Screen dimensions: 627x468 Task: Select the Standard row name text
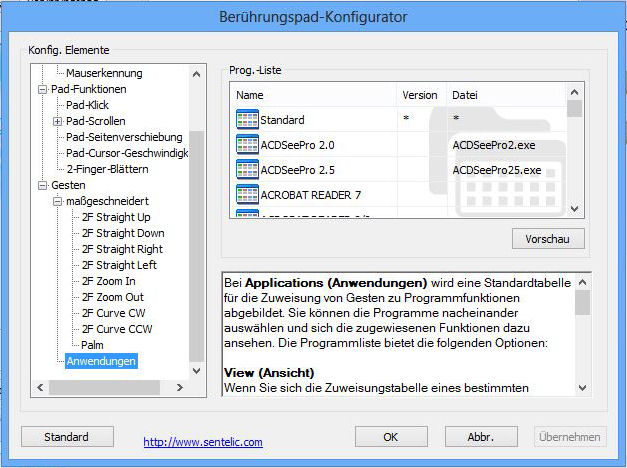pyautogui.click(x=282, y=120)
